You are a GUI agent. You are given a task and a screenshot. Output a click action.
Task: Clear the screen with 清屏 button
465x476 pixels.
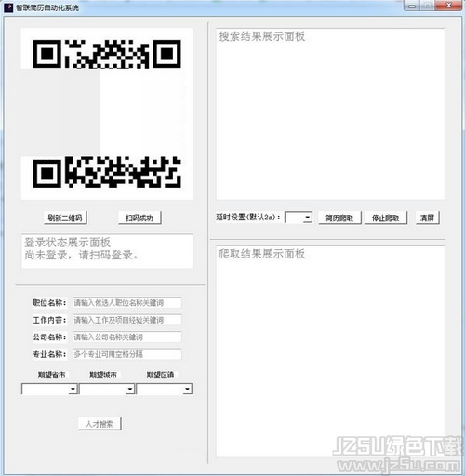[427, 218]
